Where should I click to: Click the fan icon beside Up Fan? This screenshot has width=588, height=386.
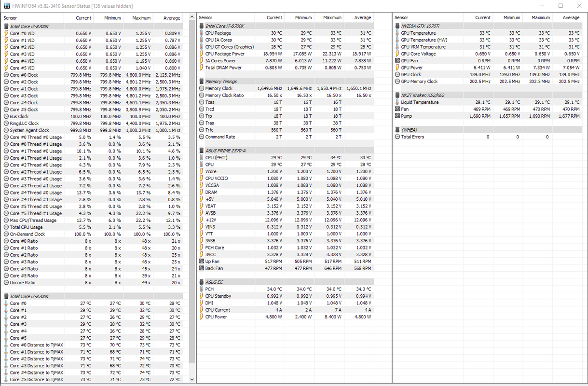tap(201, 262)
